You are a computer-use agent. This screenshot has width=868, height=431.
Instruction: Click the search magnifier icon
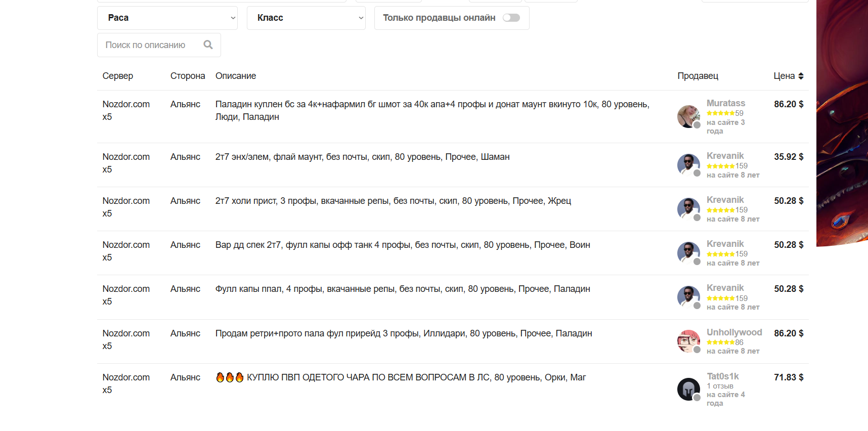208,45
